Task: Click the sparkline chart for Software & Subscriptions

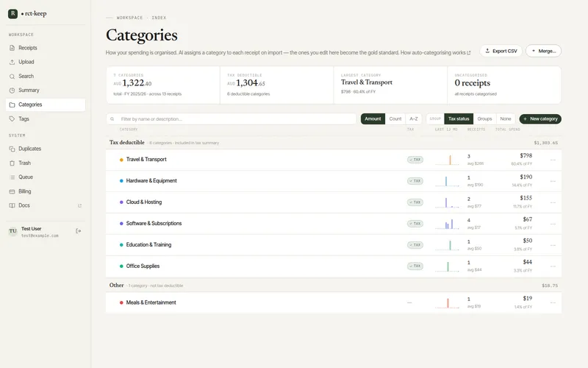Action: (447, 224)
